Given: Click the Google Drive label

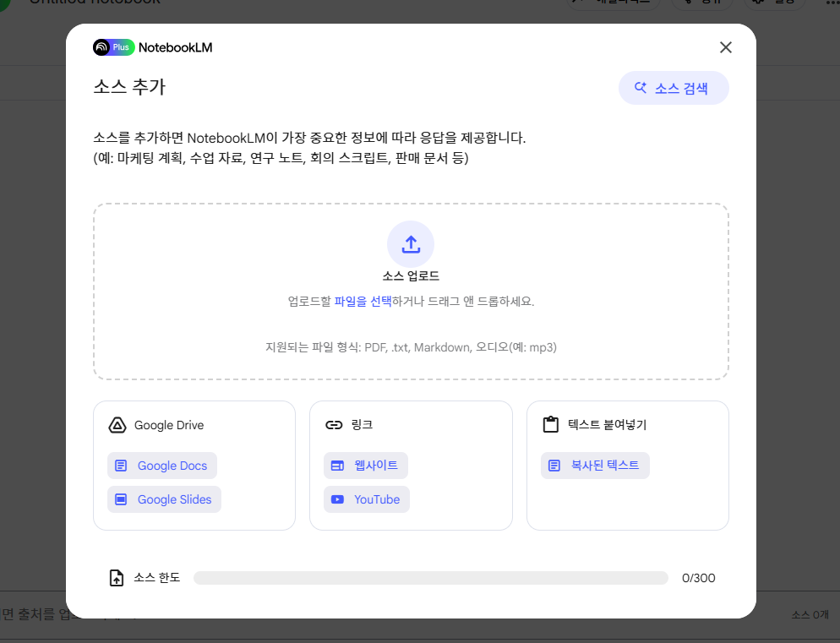Looking at the screenshot, I should pos(169,426).
